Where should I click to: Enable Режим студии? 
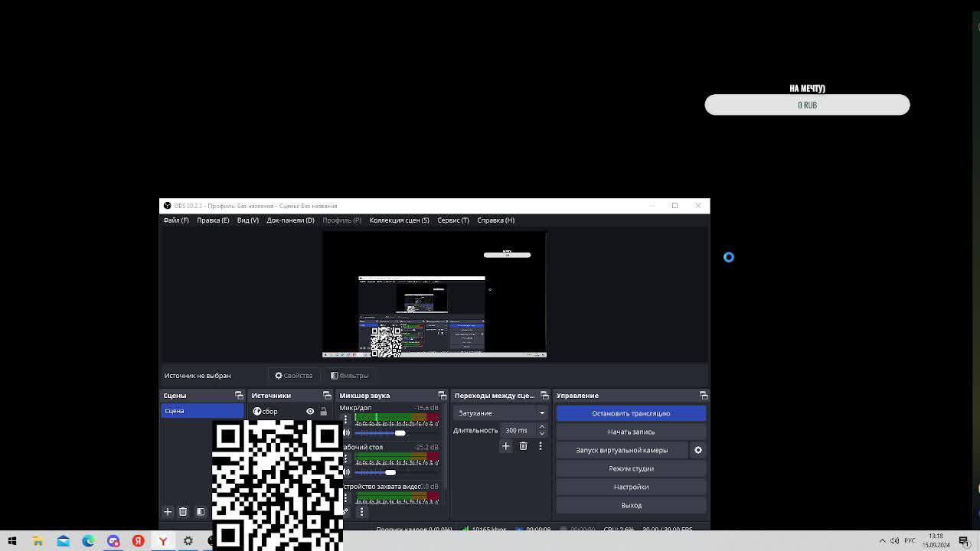click(x=631, y=468)
